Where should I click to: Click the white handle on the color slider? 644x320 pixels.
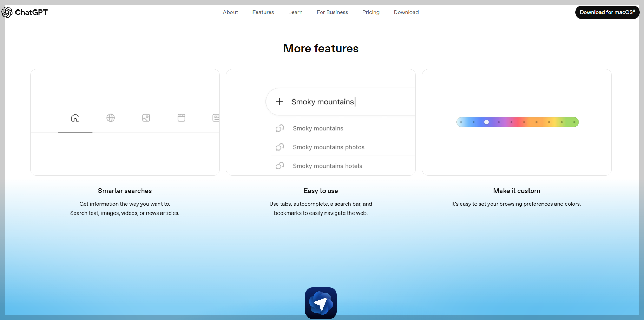pos(486,122)
